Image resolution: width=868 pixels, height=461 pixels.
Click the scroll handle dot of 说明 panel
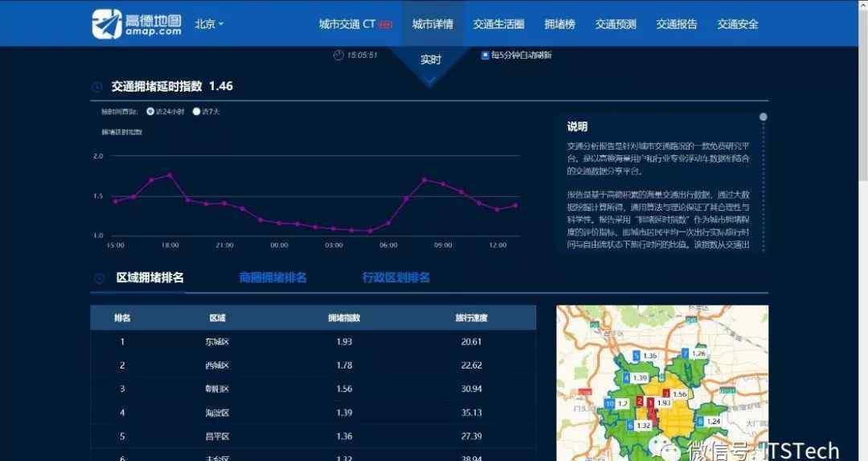point(764,117)
